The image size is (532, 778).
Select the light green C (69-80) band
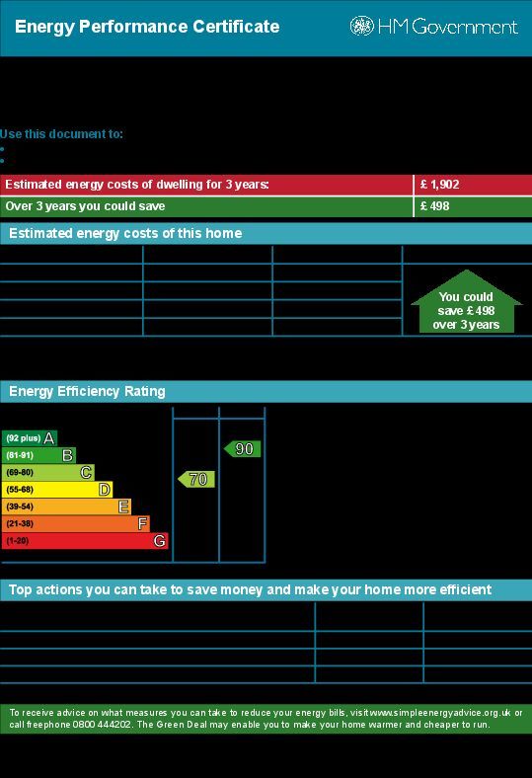(x=48, y=472)
